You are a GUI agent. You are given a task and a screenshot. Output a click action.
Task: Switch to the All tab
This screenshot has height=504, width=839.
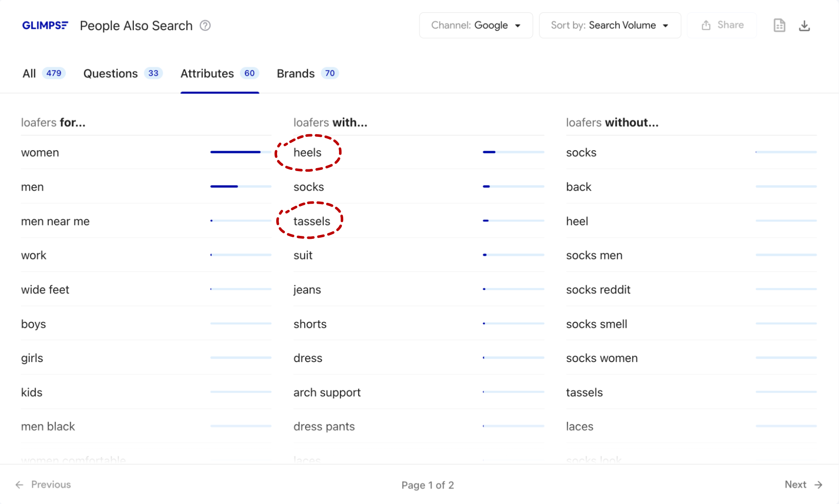tap(44, 73)
